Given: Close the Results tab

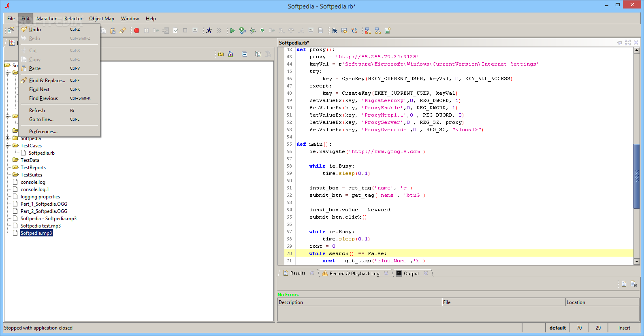Looking at the screenshot, I should click(312, 273).
